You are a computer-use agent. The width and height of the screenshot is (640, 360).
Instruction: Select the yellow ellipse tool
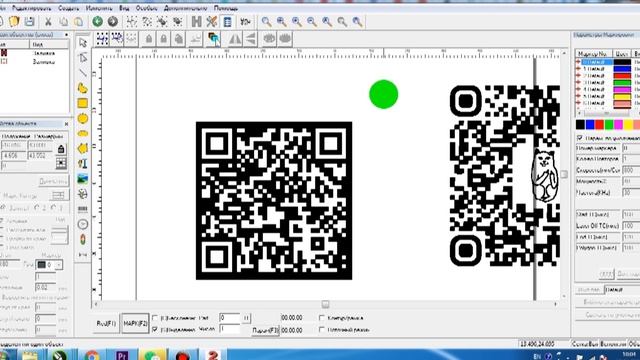pos(83,133)
